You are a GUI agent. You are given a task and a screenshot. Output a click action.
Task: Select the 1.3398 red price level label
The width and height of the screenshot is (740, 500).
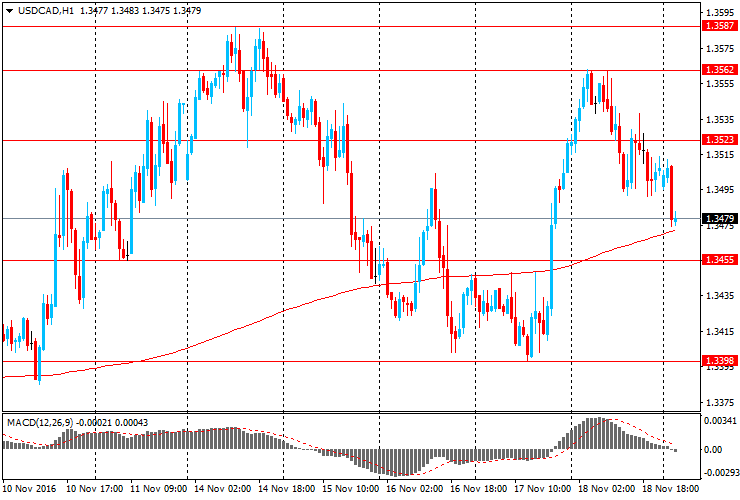coord(719,361)
